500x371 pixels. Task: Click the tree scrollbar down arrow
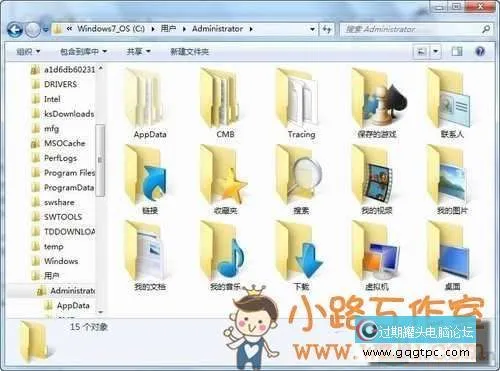click(x=100, y=312)
